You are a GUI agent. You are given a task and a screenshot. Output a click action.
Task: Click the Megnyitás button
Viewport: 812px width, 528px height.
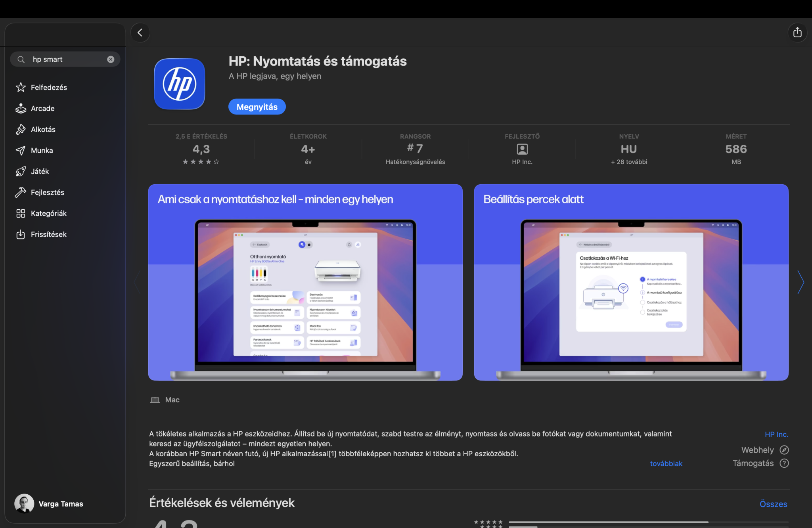pyautogui.click(x=257, y=107)
